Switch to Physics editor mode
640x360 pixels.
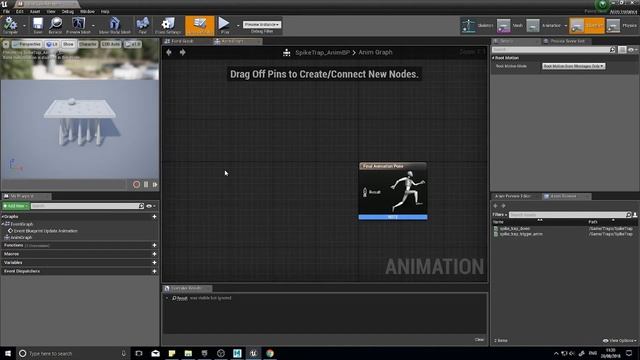click(x=622, y=25)
